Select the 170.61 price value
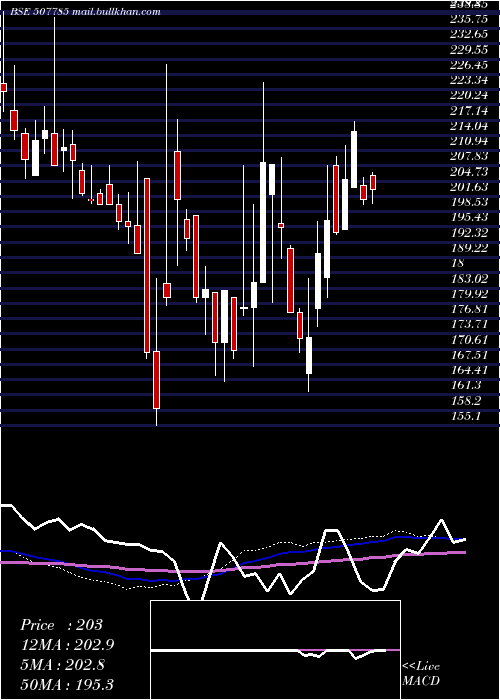The width and height of the screenshot is (500, 700). click(467, 340)
